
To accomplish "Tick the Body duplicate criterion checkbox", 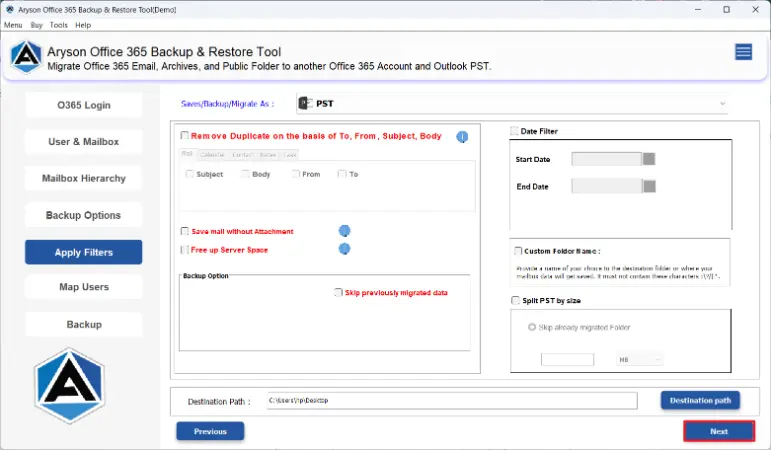I will tap(245, 174).
